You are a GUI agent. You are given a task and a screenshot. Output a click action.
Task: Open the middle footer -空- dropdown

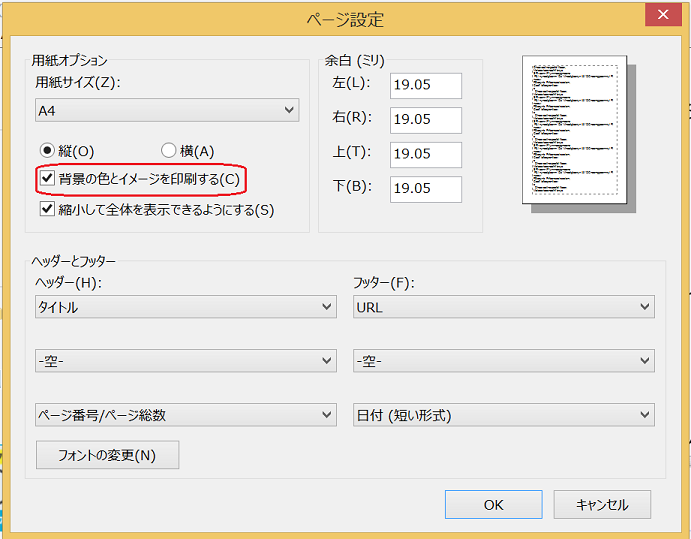pos(504,361)
